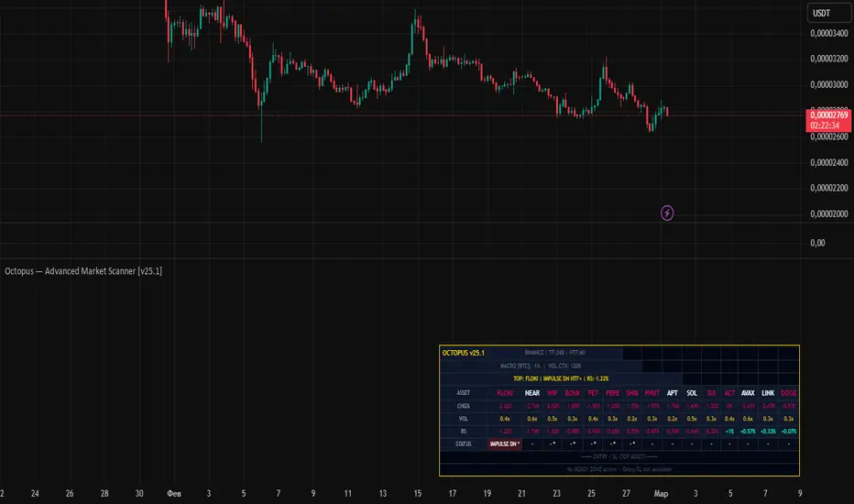Screen dimensions: 854x504
Task: Click the 0,00002400 price axis label
Action: pyautogui.click(x=828, y=162)
